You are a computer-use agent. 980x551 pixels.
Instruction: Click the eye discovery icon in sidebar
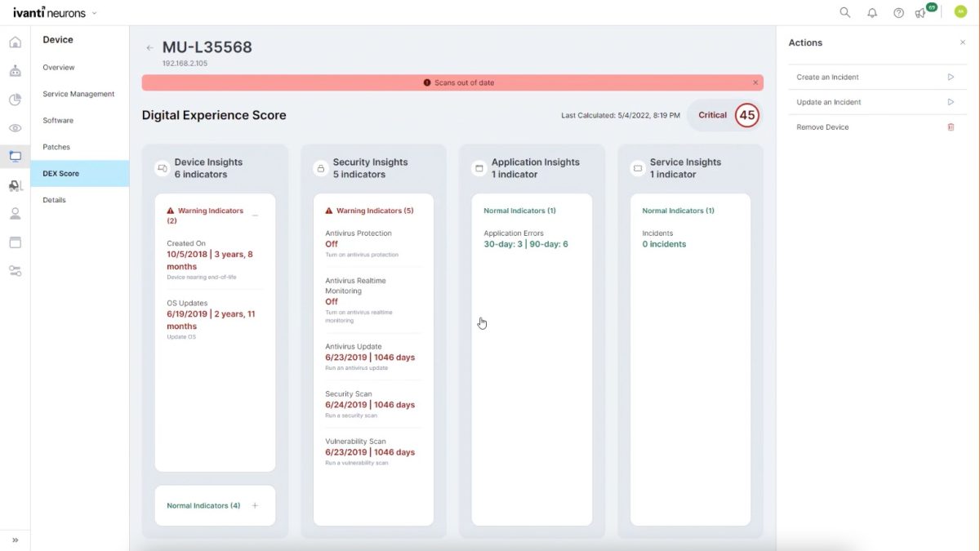(x=15, y=127)
